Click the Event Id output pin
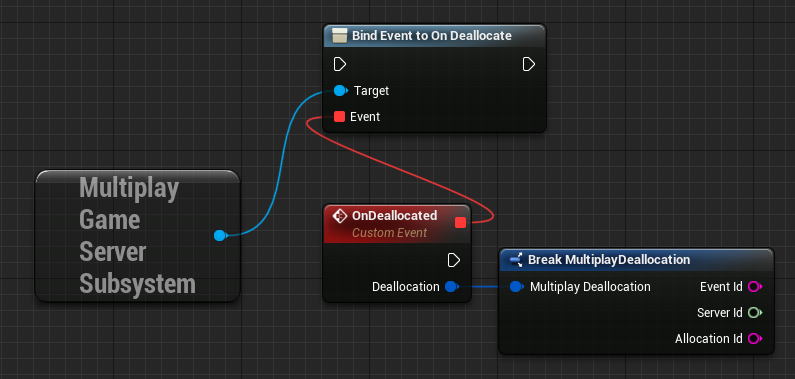This screenshot has height=379, width=795. 755,287
